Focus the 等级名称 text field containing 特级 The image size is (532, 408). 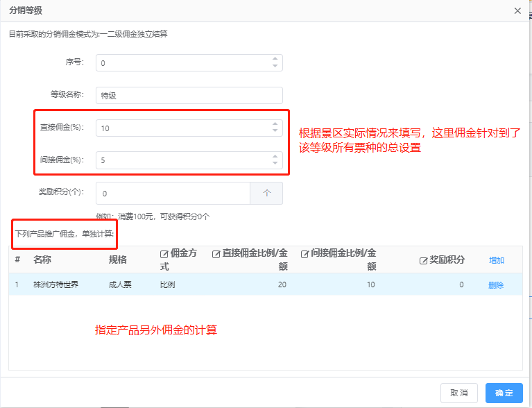[x=189, y=96]
